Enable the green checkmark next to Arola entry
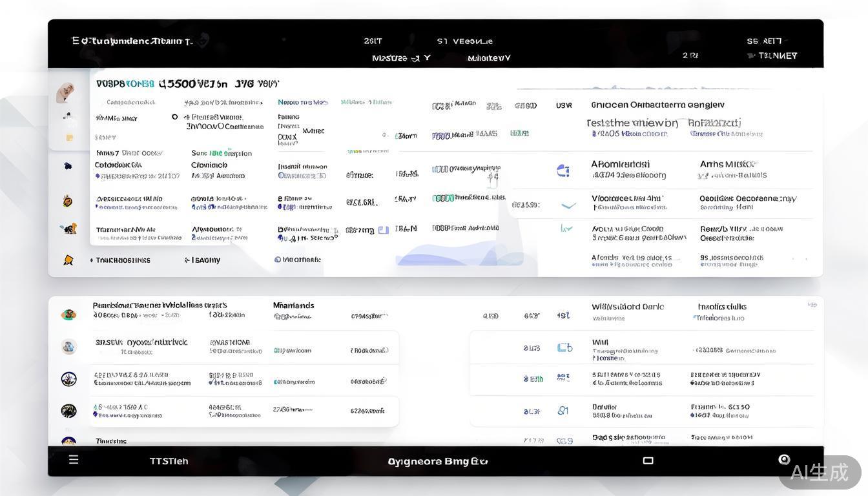The width and height of the screenshot is (868, 496). pos(566,228)
